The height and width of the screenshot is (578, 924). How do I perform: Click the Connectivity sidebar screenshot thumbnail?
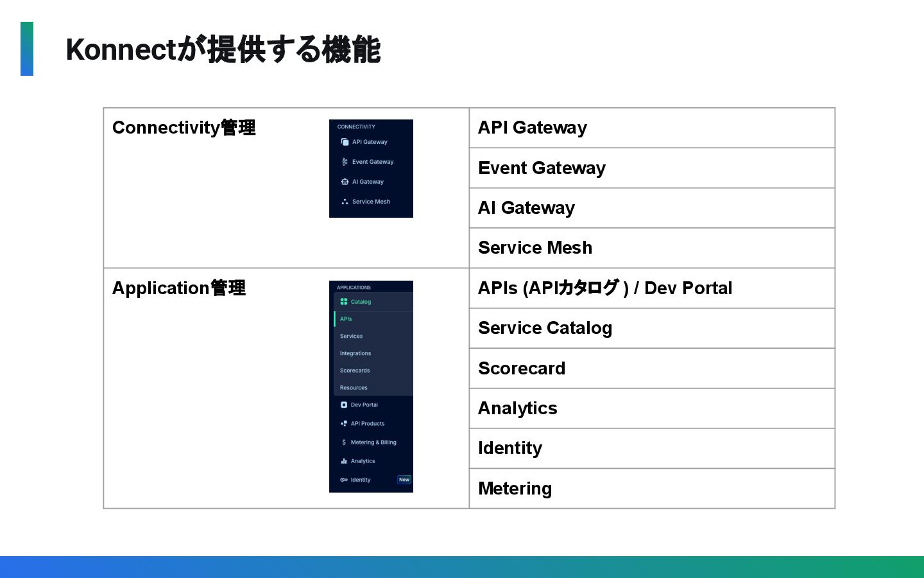[371, 168]
